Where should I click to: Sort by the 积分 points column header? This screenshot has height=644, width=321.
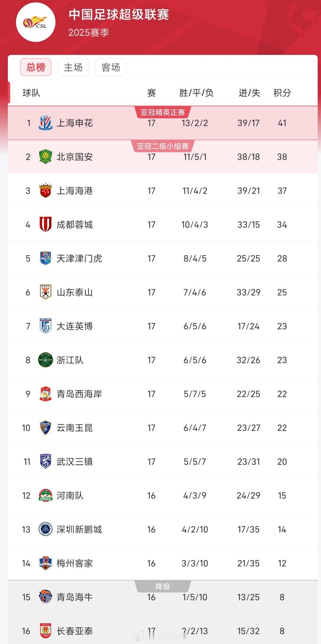pos(282,93)
